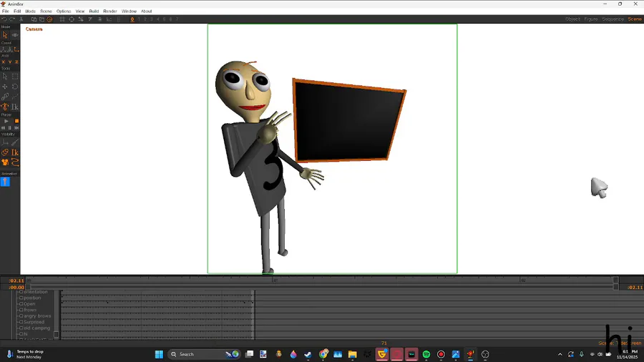Viewport: 644px width, 362px height.
Task: Toggle orange body visibility icon
Action: point(5,152)
